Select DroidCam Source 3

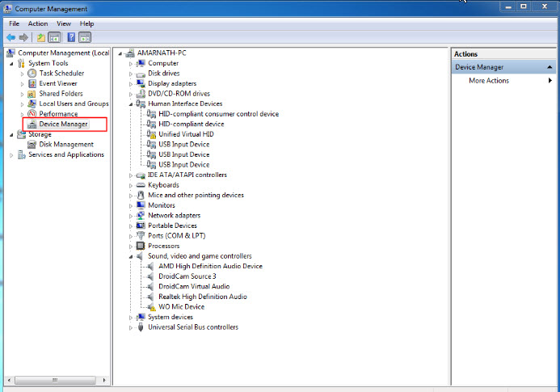(x=187, y=276)
